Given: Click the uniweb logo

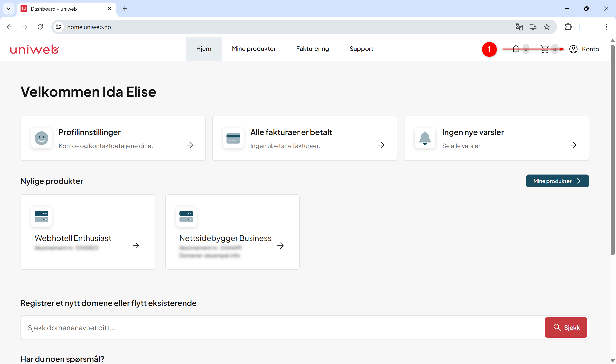Looking at the screenshot, I should point(34,49).
